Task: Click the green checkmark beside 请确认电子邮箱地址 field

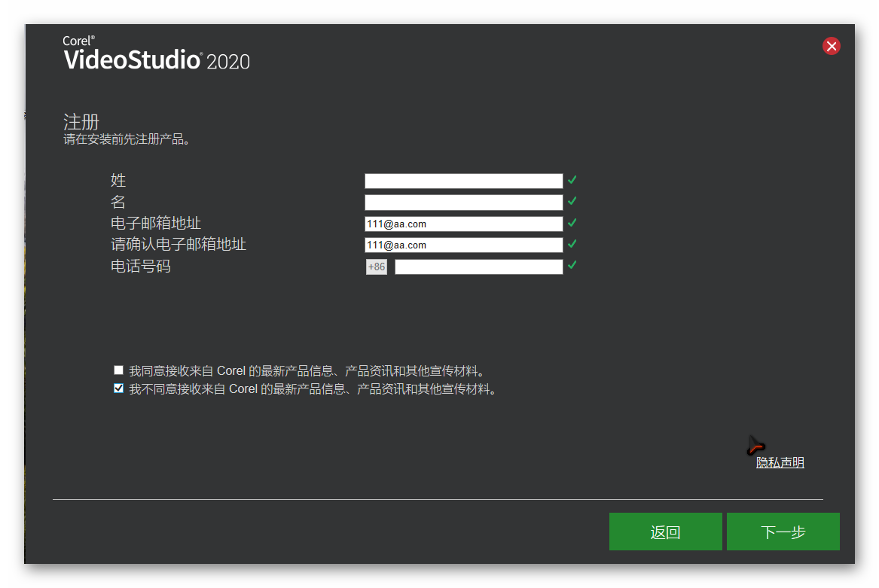Action: point(572,244)
